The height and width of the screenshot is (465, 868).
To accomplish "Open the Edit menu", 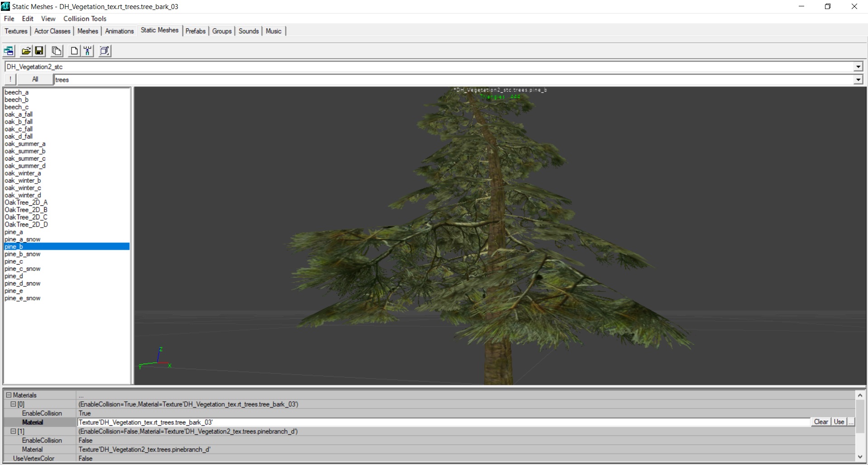I will (28, 19).
